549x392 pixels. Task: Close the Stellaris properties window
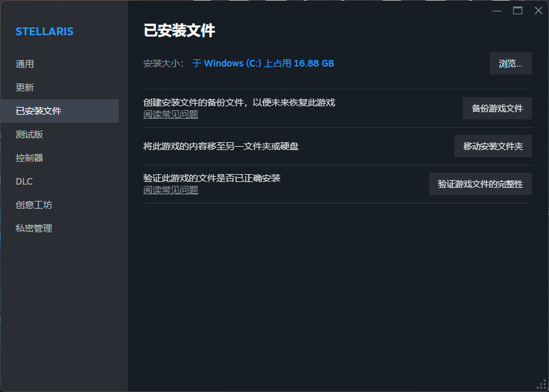click(538, 10)
